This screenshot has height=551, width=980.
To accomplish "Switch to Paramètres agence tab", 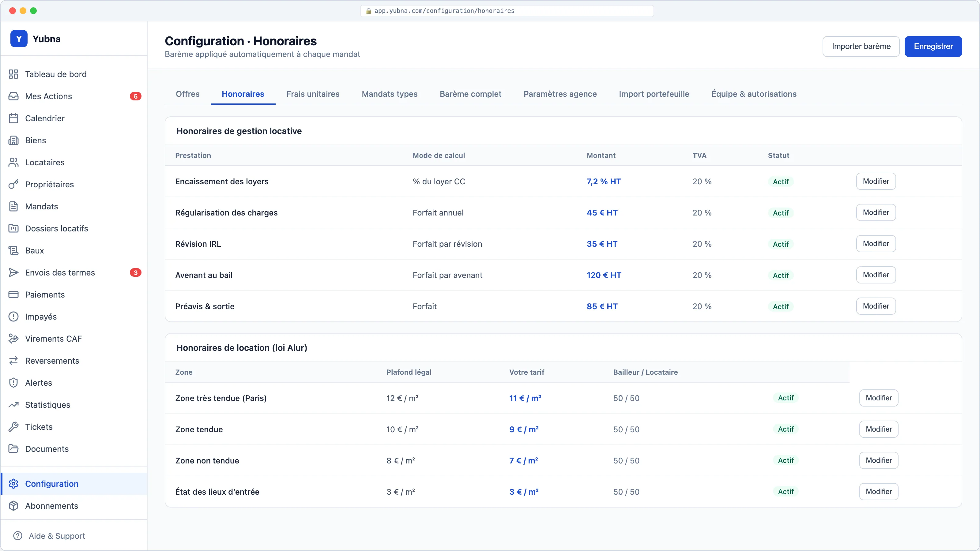I will pos(560,94).
